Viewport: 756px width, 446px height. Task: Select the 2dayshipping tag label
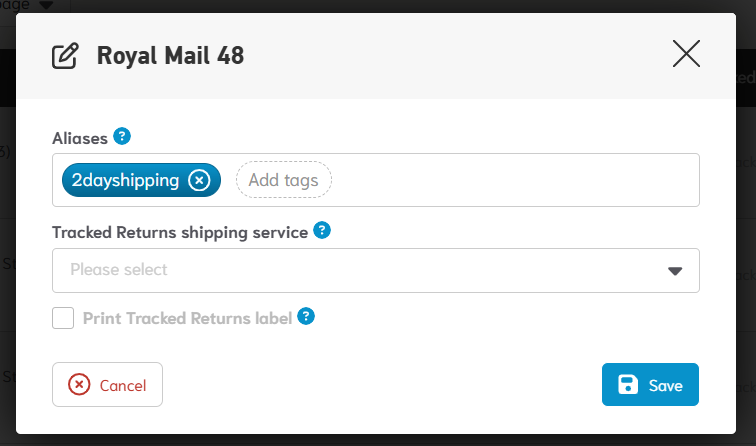(126, 180)
